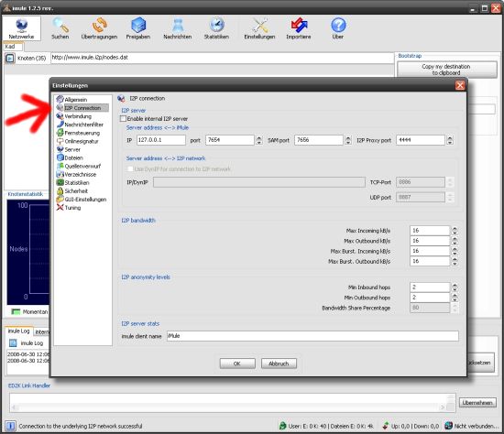Adjust the Min Outbound hops spinner
The width and height of the screenshot is (504, 434).
(x=455, y=298)
